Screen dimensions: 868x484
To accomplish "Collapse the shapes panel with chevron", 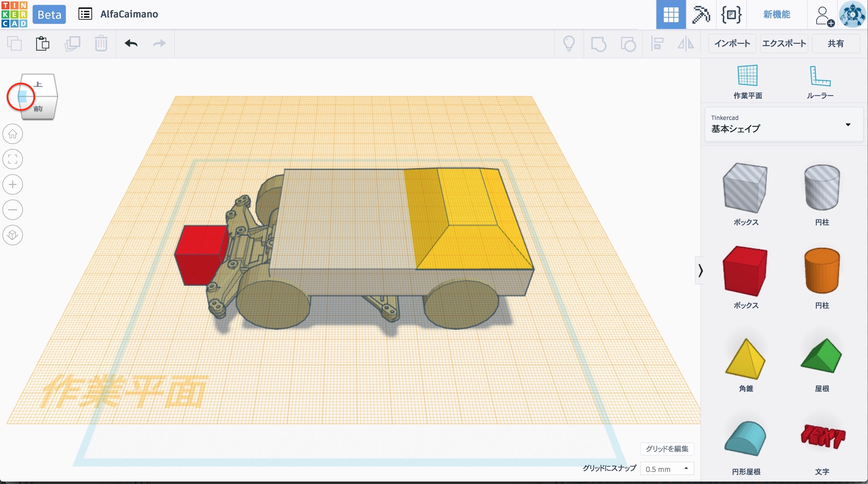I will point(700,270).
